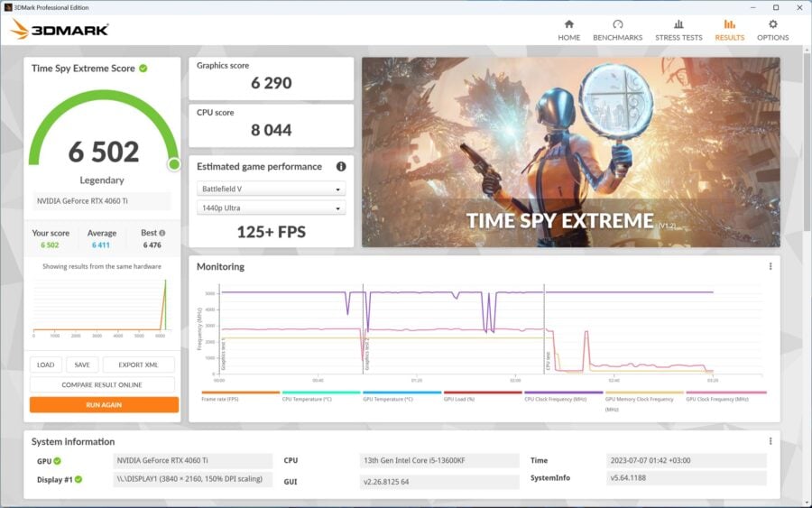Open the Benchmarks gauge icon
This screenshot has height=508, width=812.
pos(617,23)
